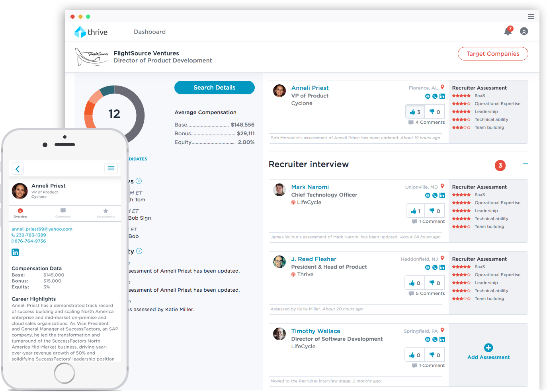The width and height of the screenshot is (549, 392).
Task: View Anneli Priest's 4 Comments
Action: click(426, 123)
